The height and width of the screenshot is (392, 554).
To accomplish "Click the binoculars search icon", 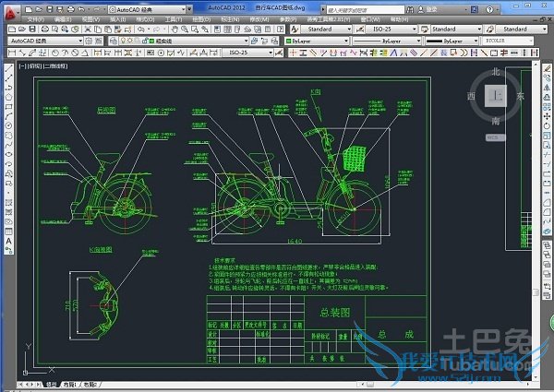I will pos(410,10).
